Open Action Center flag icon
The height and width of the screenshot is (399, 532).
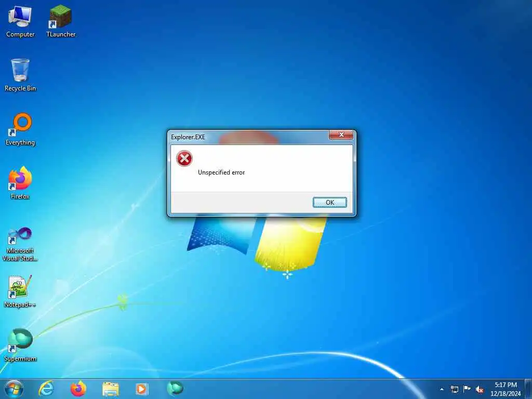pyautogui.click(x=467, y=389)
